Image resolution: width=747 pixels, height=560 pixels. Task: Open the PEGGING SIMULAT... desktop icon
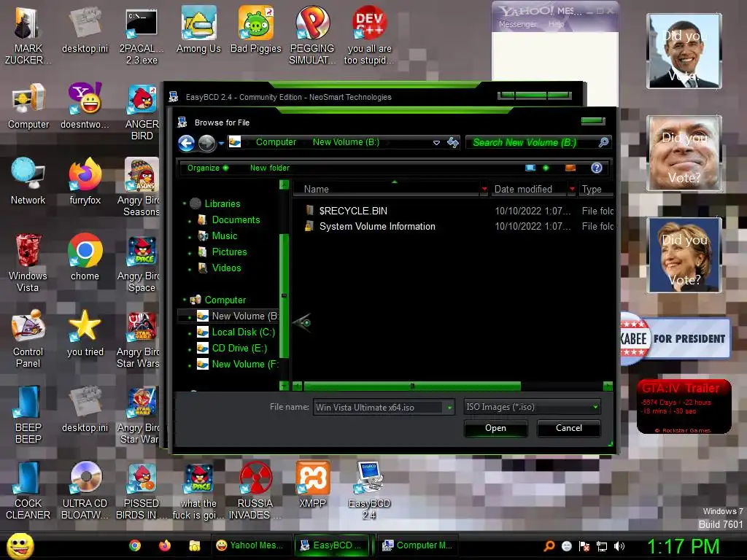tap(312, 35)
